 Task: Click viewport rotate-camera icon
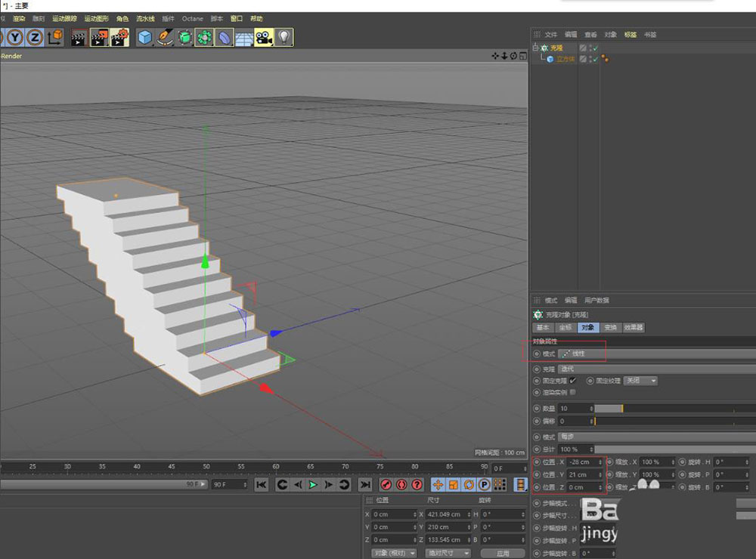(x=513, y=56)
